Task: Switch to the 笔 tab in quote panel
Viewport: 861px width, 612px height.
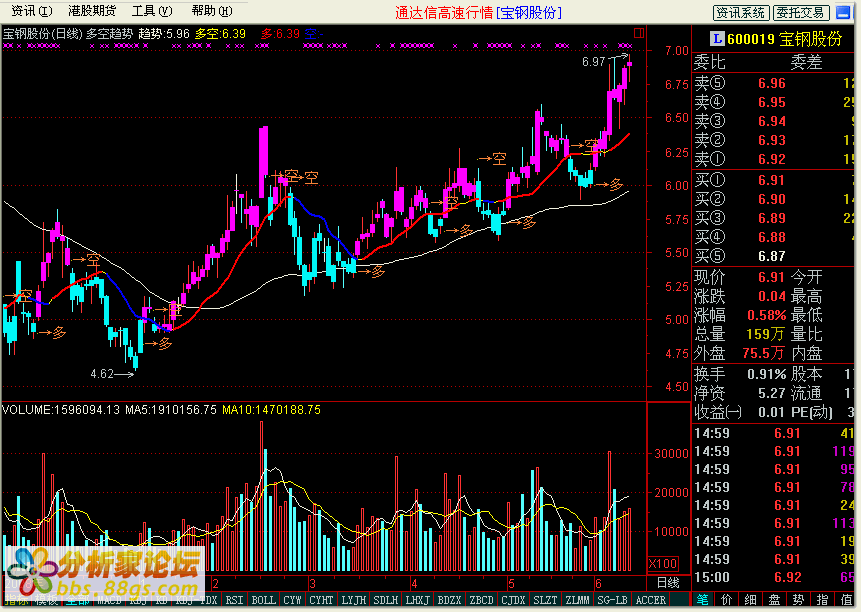Action: click(702, 599)
